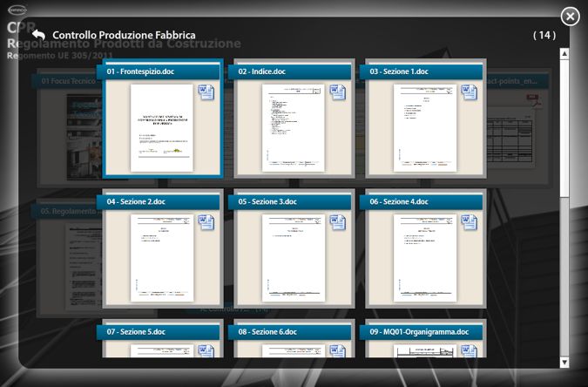
Task: Open the 02 - Indice.doc page preview
Action: tap(293, 127)
